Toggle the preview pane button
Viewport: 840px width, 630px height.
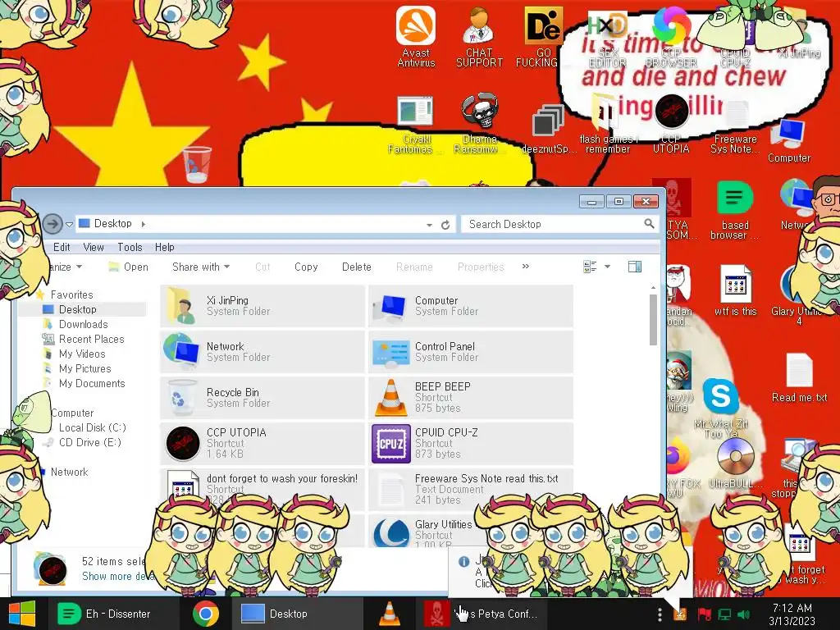pos(635,267)
